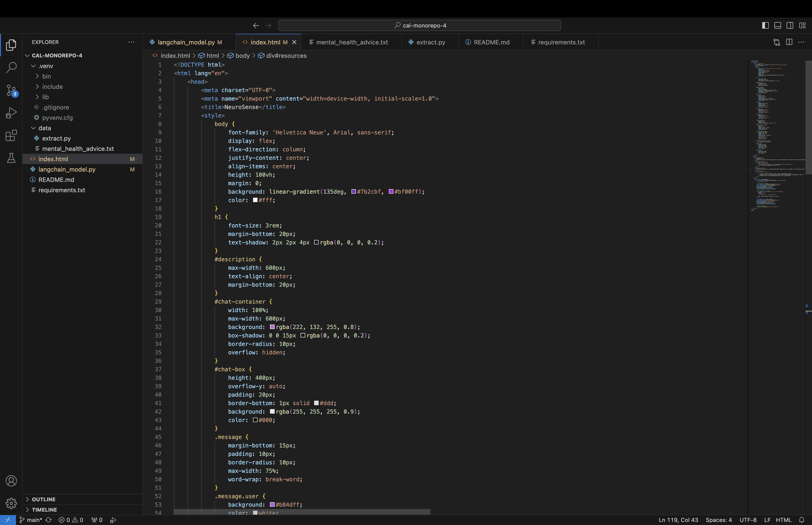Toggle the Secondary Side Bar
Screen dimensions: 812x525
pyautogui.click(x=790, y=26)
